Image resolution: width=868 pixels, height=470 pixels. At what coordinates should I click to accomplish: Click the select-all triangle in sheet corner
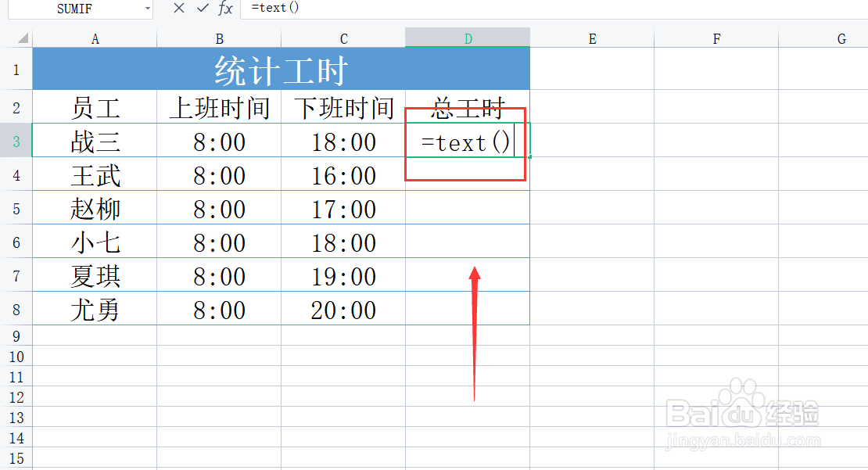coord(23,38)
